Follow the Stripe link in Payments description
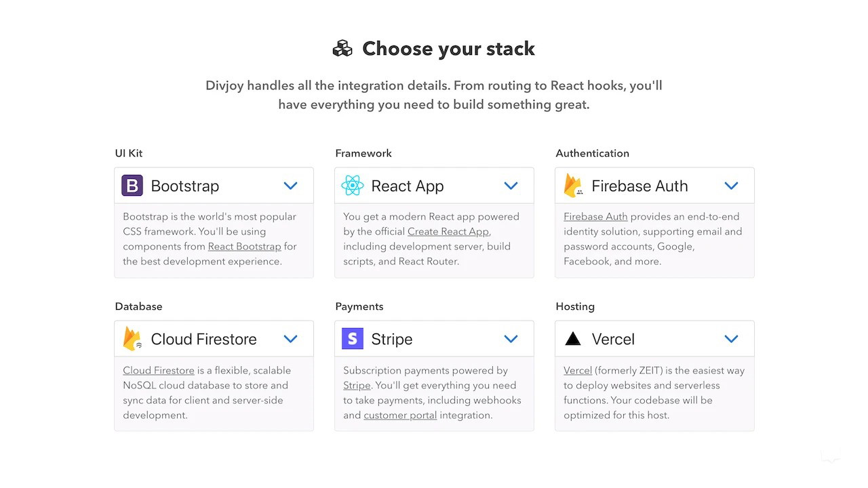Screen dimensions: 868x488 [x=357, y=386]
